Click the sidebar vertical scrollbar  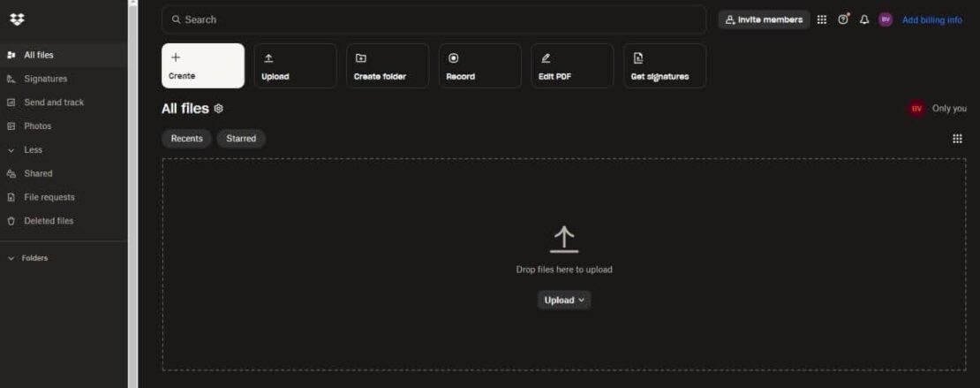tap(132, 194)
